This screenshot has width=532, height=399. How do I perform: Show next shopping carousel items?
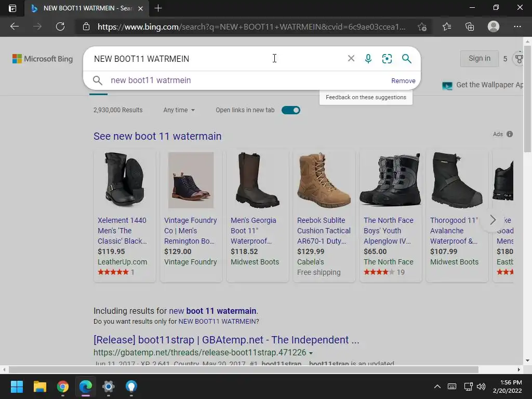493,220
